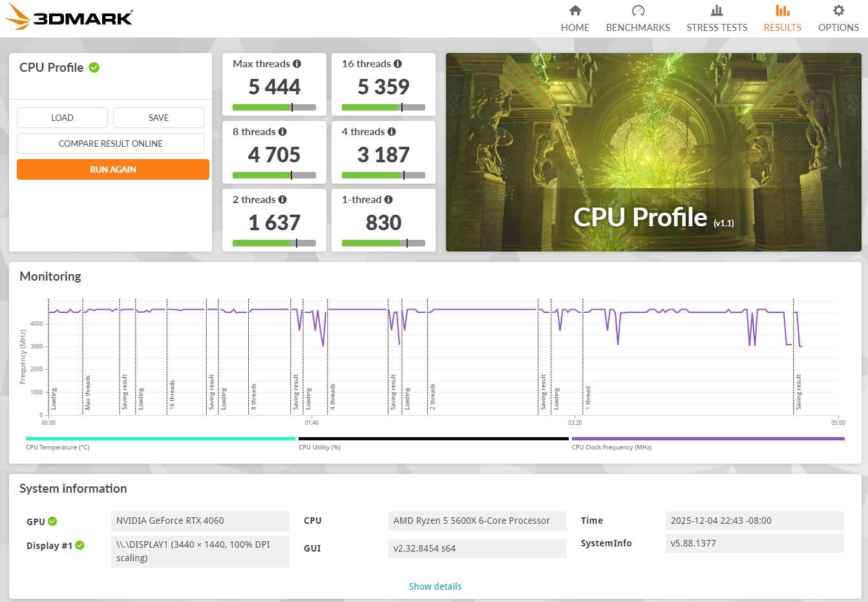Viewport: 868px width, 602px height.
Task: Open the OPTIONS menu entry
Action: coord(838,27)
